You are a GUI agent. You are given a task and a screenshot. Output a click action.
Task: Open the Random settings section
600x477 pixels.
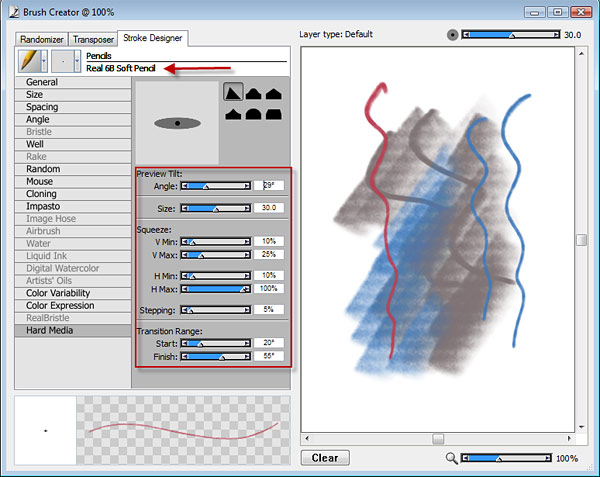pyautogui.click(x=73, y=169)
